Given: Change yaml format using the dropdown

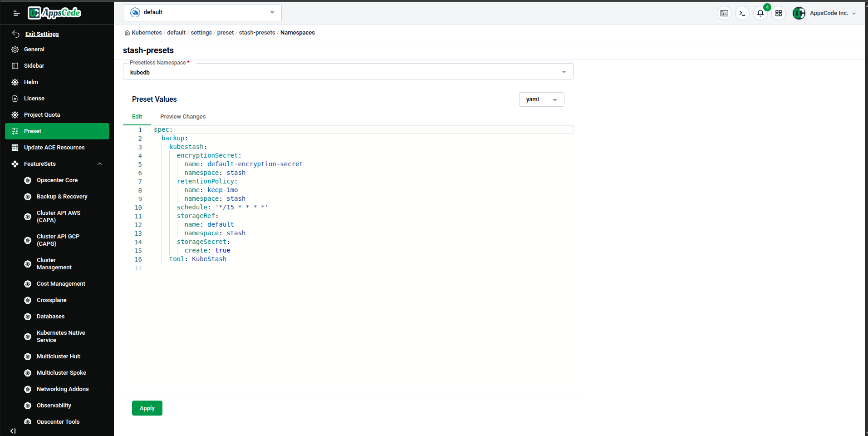Looking at the screenshot, I should 541,99.
